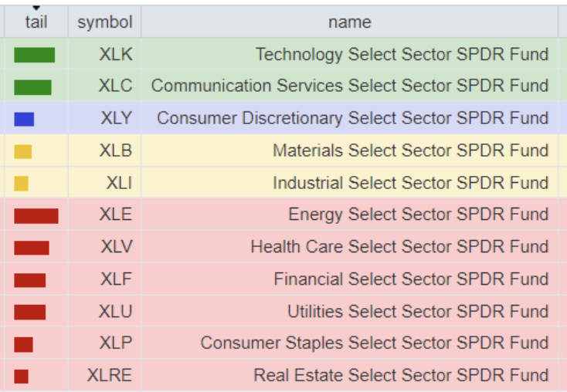Select the XLV symbol cell
This screenshot has width=567, height=392.
pos(117,247)
